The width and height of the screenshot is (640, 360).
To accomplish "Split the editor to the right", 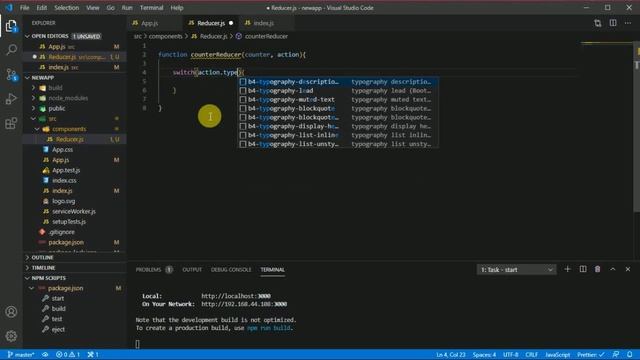I will (613, 23).
